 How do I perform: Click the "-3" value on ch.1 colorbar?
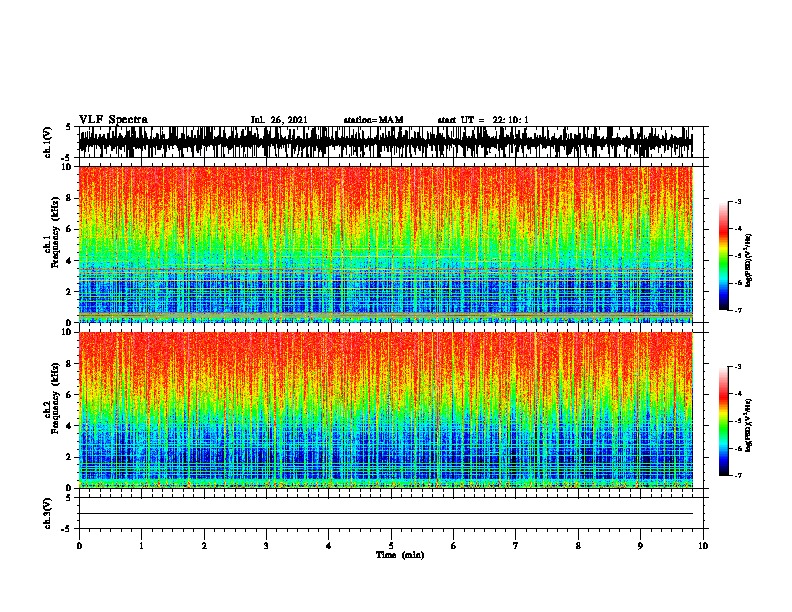(x=737, y=201)
